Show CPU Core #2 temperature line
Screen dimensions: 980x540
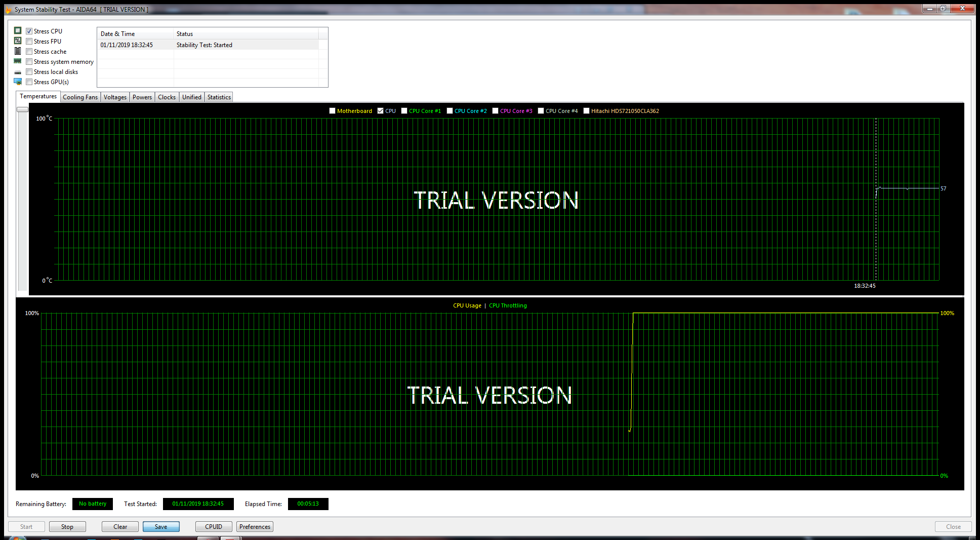point(450,111)
